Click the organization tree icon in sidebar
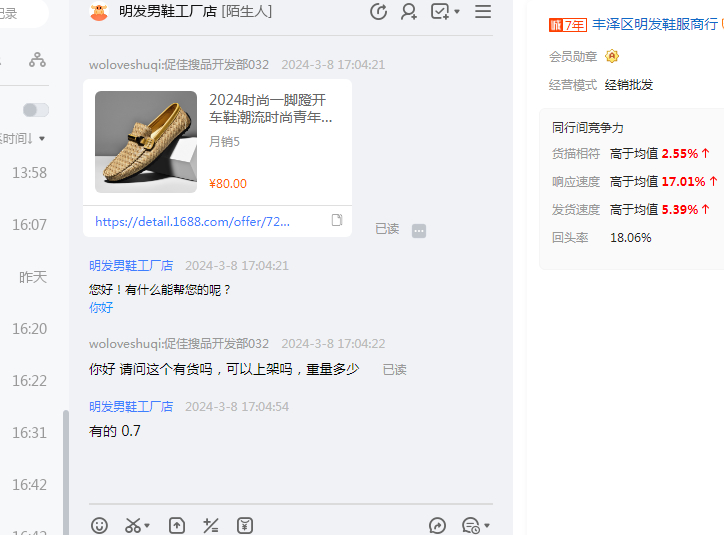 37,60
